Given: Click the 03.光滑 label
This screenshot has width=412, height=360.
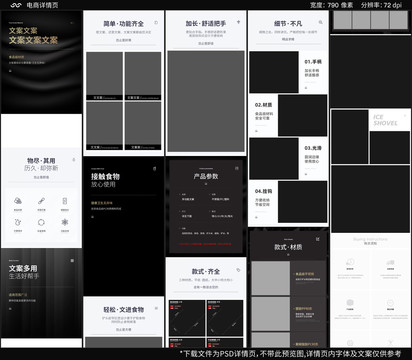Looking at the screenshot, I should pos(313,148).
